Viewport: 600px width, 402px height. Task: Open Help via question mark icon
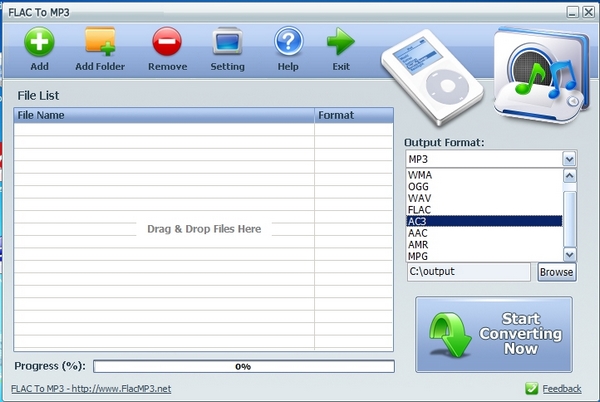point(289,41)
